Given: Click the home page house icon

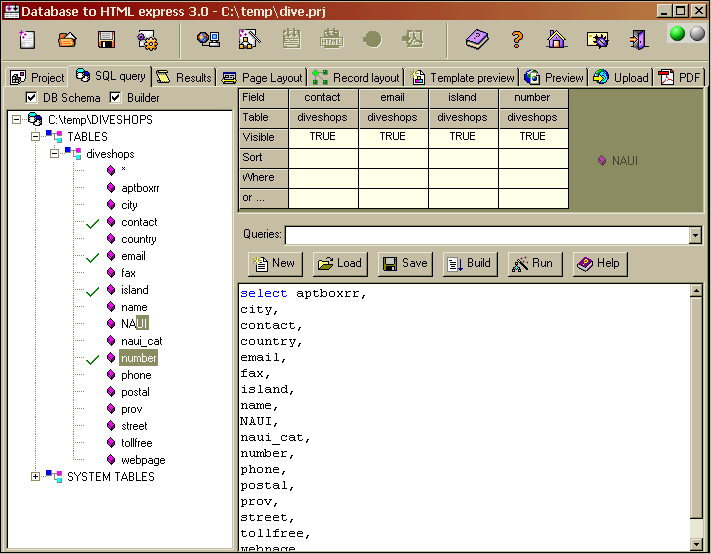Looking at the screenshot, I should (556, 39).
